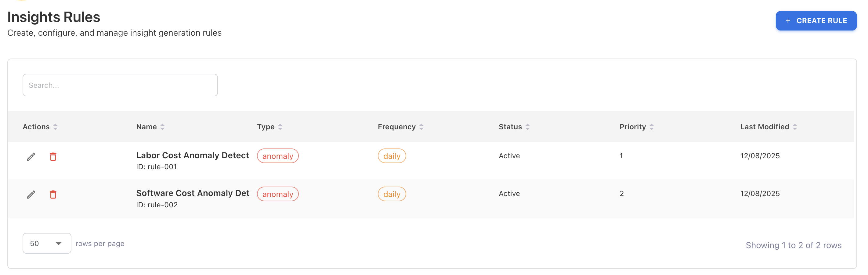Screen dimensions: 868x275
Task: Click the edit pencil icon for rule-001
Action: pyautogui.click(x=31, y=156)
